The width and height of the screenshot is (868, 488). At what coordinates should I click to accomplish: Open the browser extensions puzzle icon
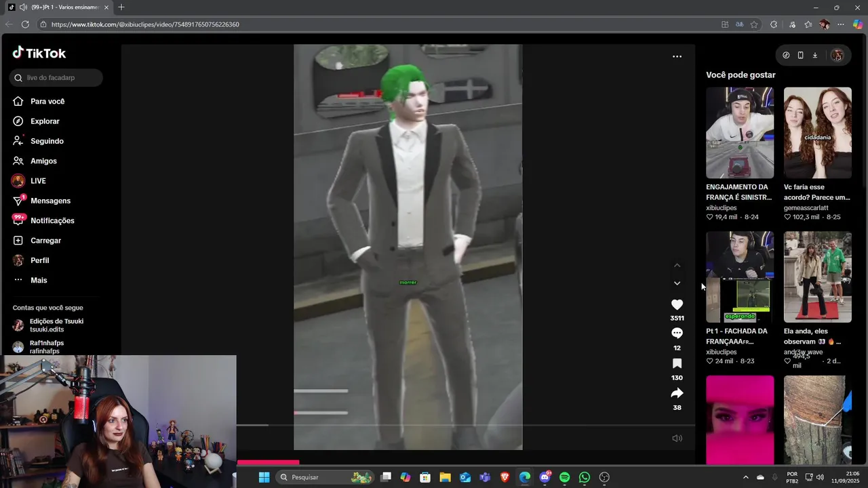774,24
